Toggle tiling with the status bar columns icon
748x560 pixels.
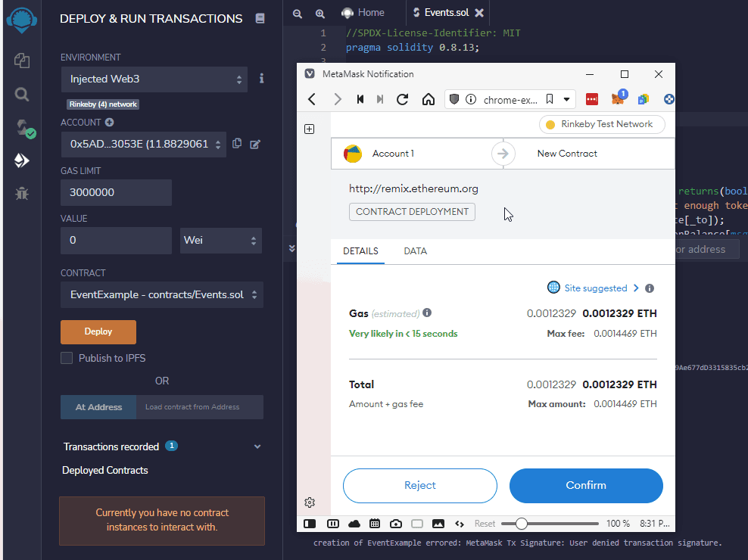(x=333, y=524)
